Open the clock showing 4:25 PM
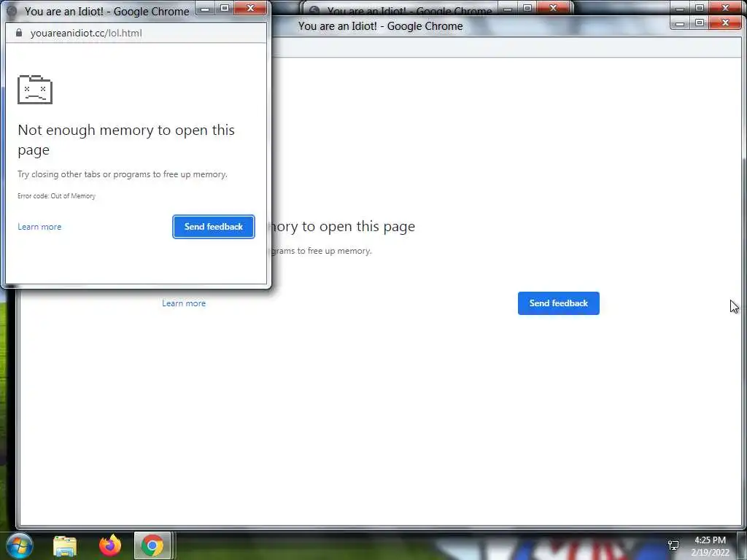Screen dimensions: 747x560 click(x=710, y=546)
